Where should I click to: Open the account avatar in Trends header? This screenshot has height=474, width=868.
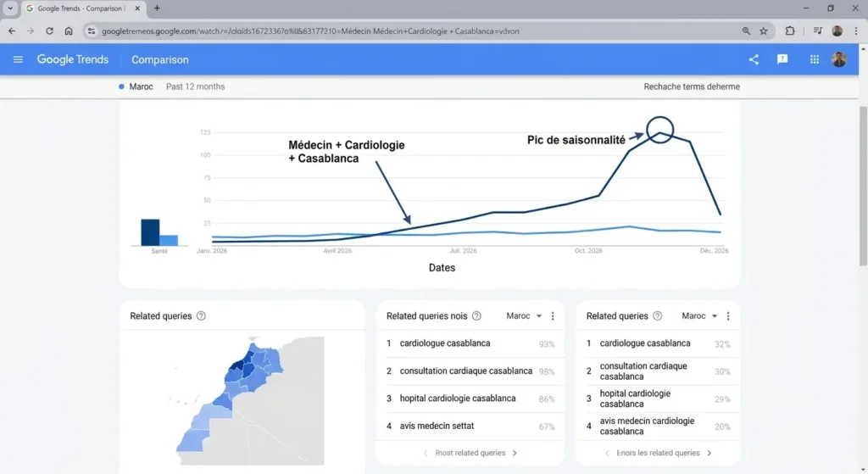[838, 59]
